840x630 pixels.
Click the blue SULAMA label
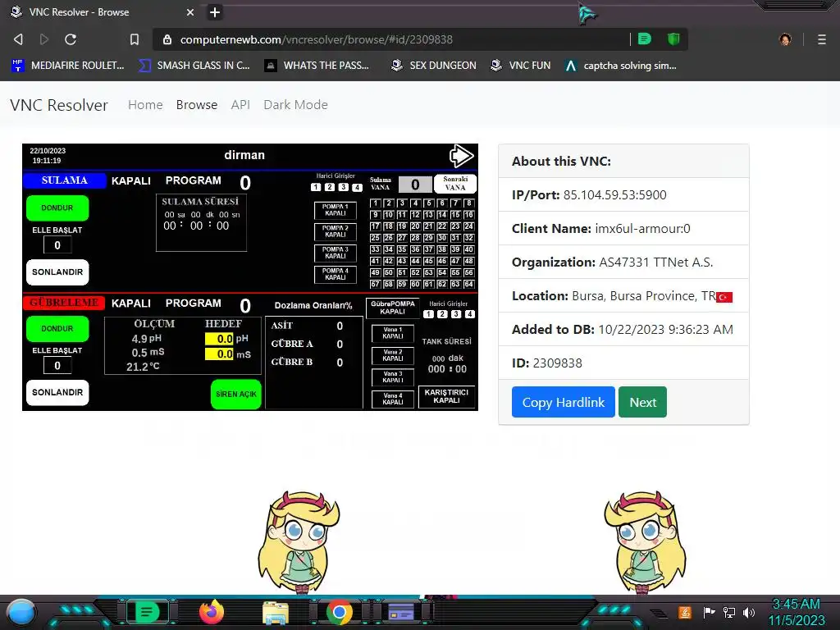(x=64, y=180)
